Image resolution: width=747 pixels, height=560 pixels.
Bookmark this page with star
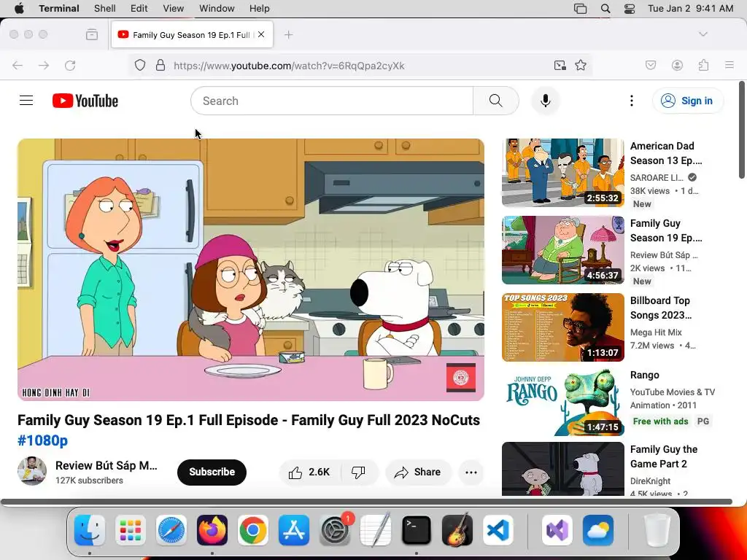click(581, 65)
